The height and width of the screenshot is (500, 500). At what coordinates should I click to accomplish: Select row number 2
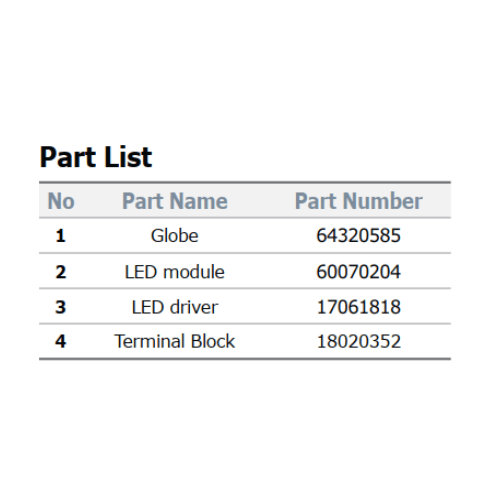coord(60,272)
